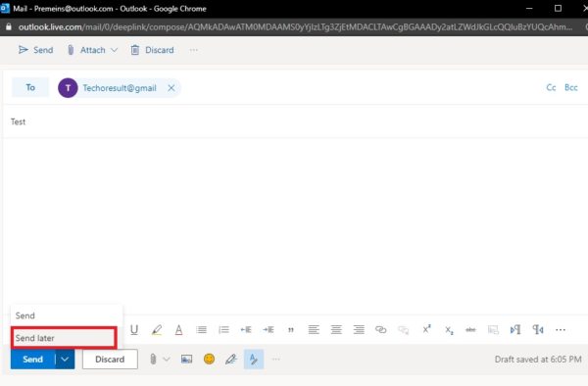588x386 pixels.
Task: Click the Test subject field
Action: click(x=296, y=121)
